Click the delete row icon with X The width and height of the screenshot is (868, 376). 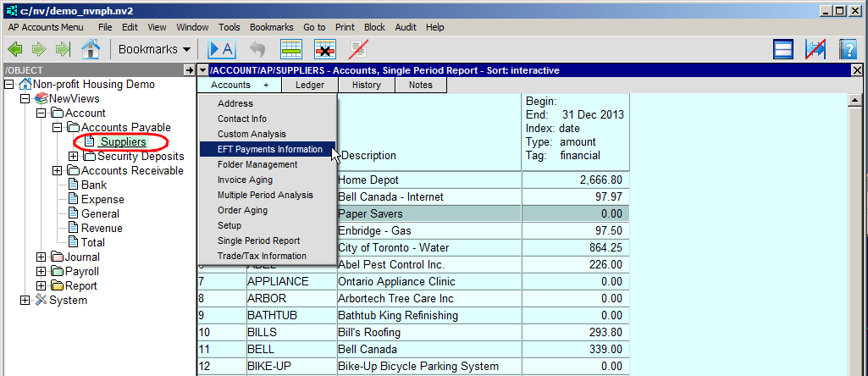pyautogui.click(x=325, y=49)
